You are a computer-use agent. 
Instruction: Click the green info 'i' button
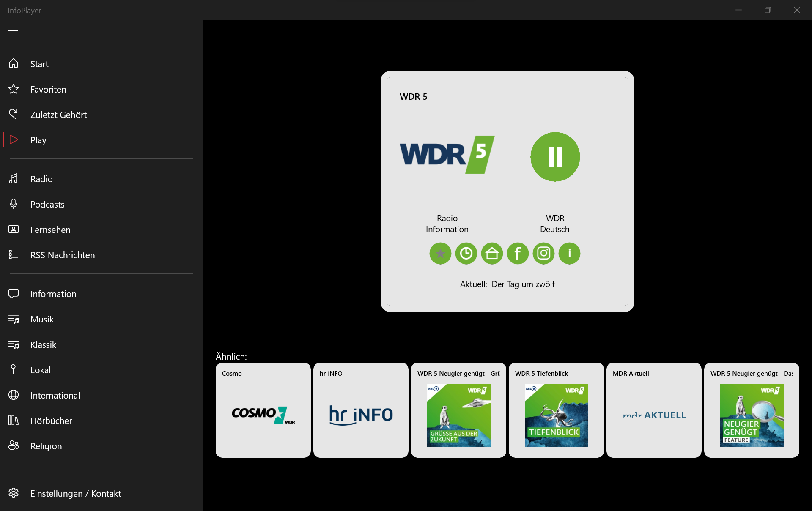coord(569,254)
